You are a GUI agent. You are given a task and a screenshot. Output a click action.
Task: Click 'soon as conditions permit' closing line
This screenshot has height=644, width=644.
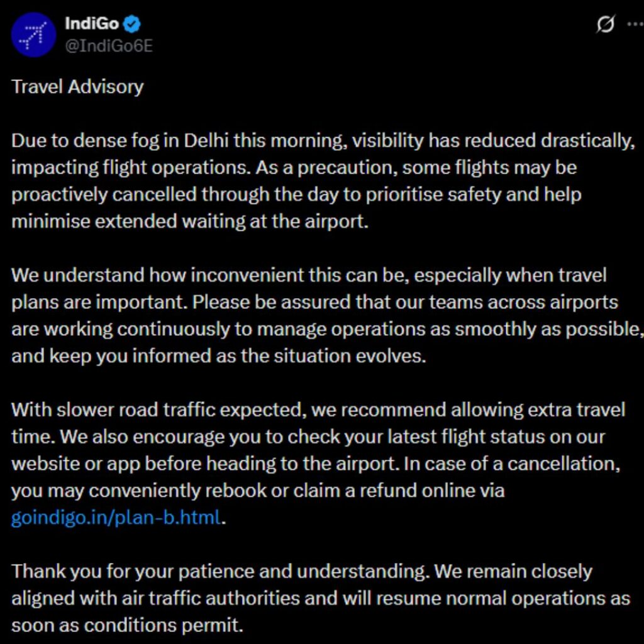tap(126, 625)
